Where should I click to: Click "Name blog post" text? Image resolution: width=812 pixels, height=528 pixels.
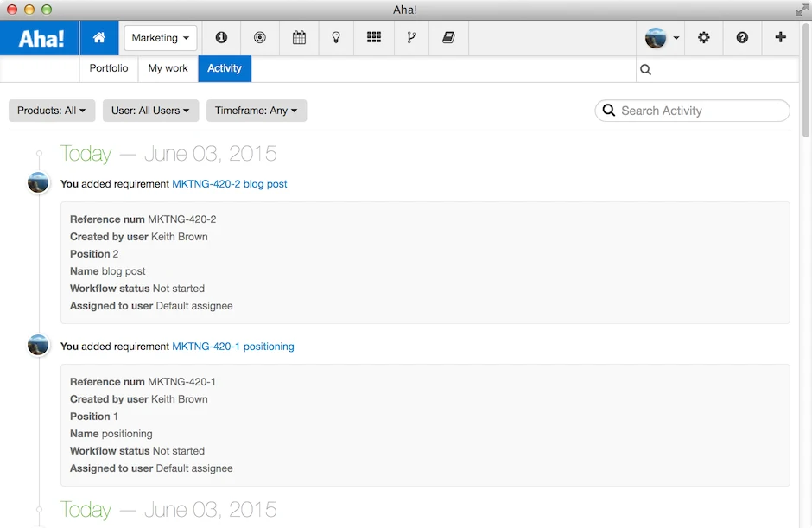[108, 271]
